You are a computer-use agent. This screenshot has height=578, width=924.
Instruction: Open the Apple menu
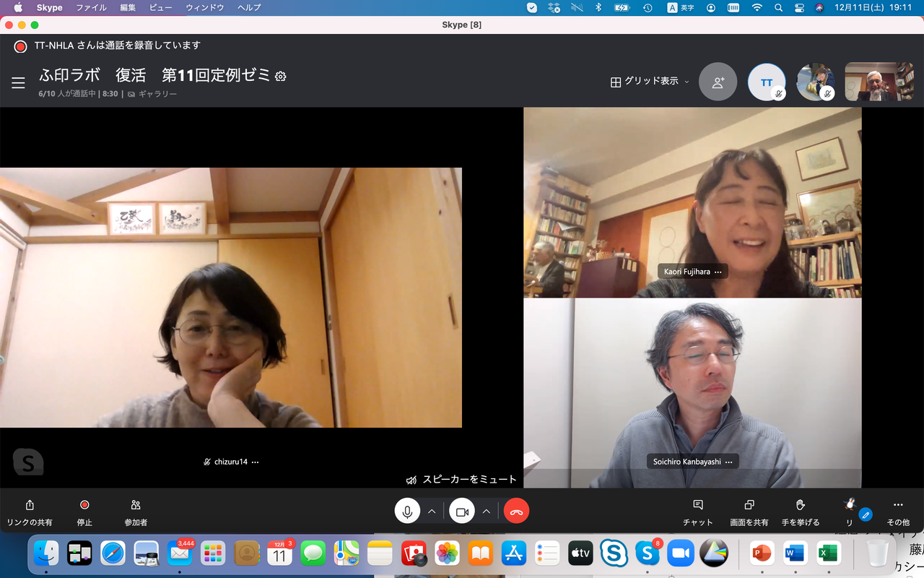click(x=18, y=8)
